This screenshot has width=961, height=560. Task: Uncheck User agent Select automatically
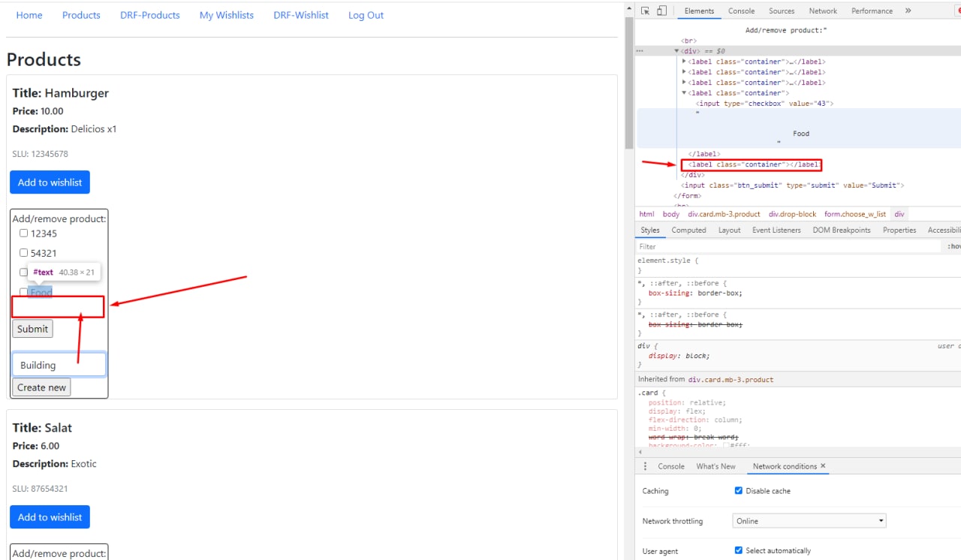click(739, 550)
